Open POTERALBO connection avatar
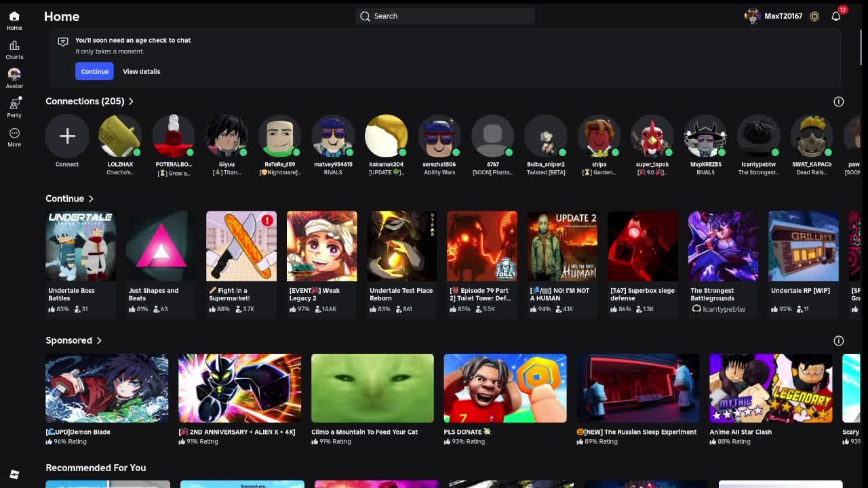This screenshot has width=868, height=488. click(174, 136)
